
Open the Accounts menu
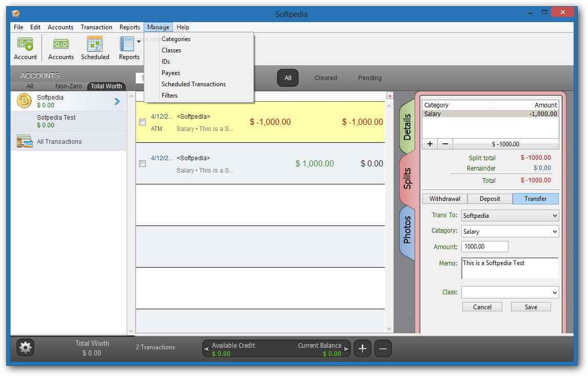point(61,27)
